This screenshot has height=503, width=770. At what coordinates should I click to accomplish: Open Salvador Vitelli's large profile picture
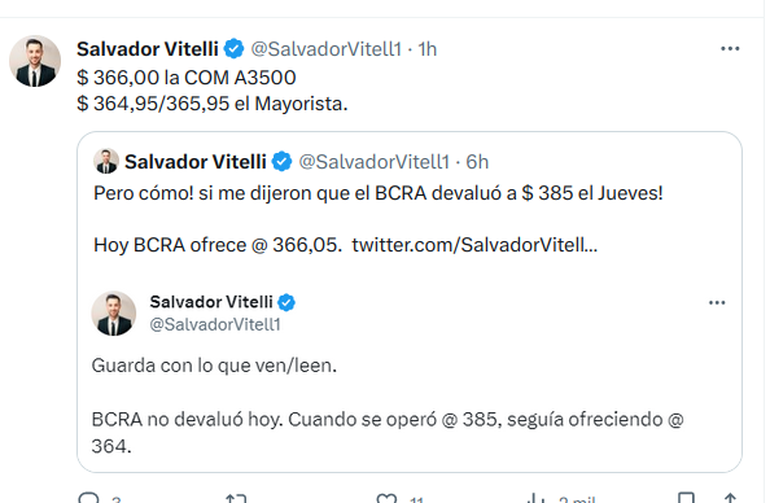[x=35, y=62]
